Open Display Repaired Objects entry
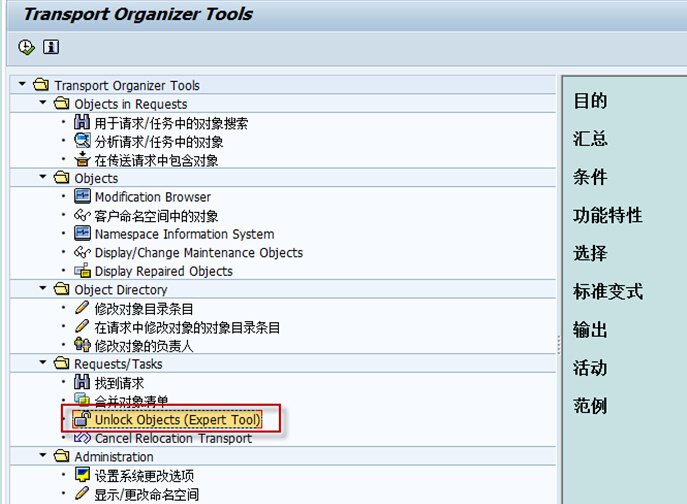Image resolution: width=687 pixels, height=504 pixels. pos(163,271)
